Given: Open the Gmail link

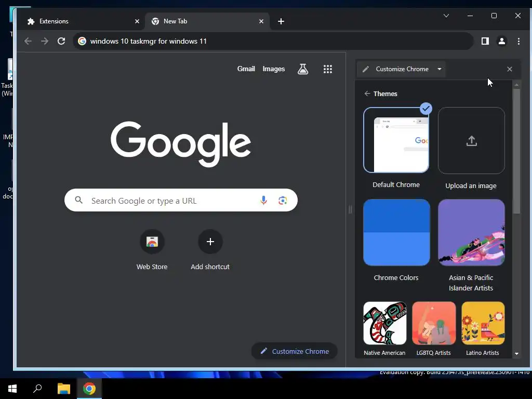Looking at the screenshot, I should pos(246,69).
